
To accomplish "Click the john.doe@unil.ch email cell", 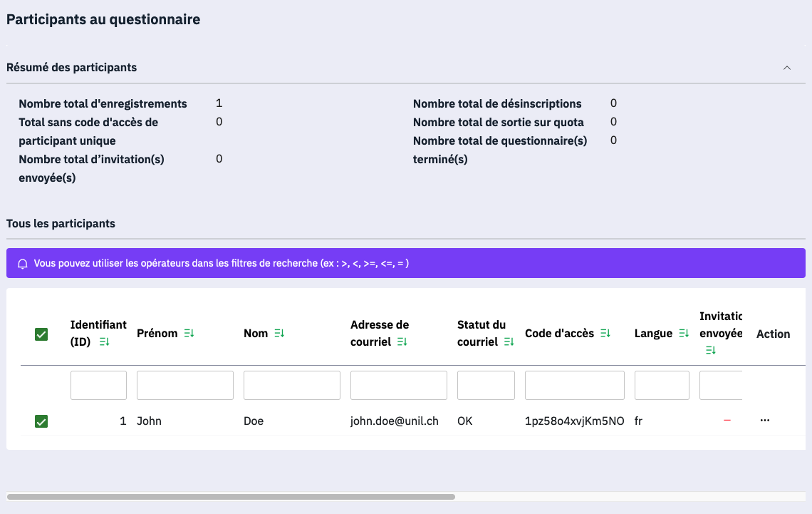I will (394, 421).
